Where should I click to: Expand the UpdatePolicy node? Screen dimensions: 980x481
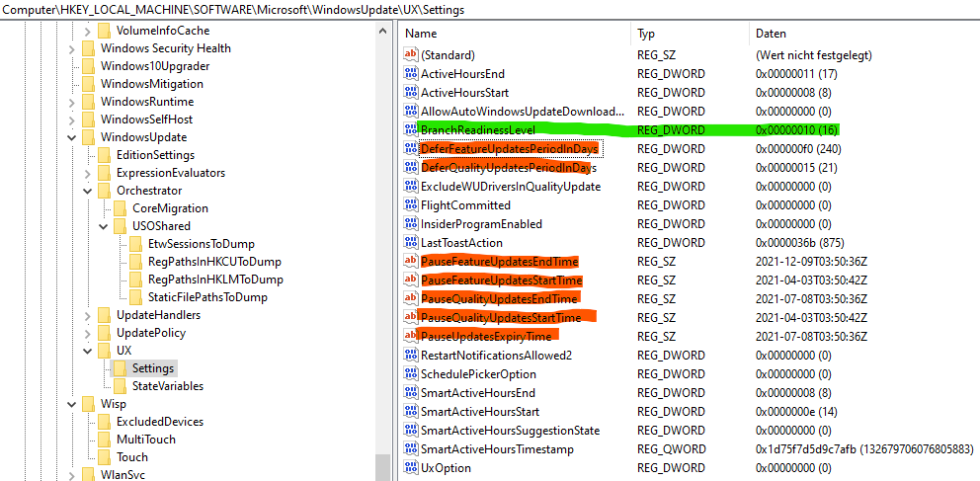pyautogui.click(x=87, y=333)
